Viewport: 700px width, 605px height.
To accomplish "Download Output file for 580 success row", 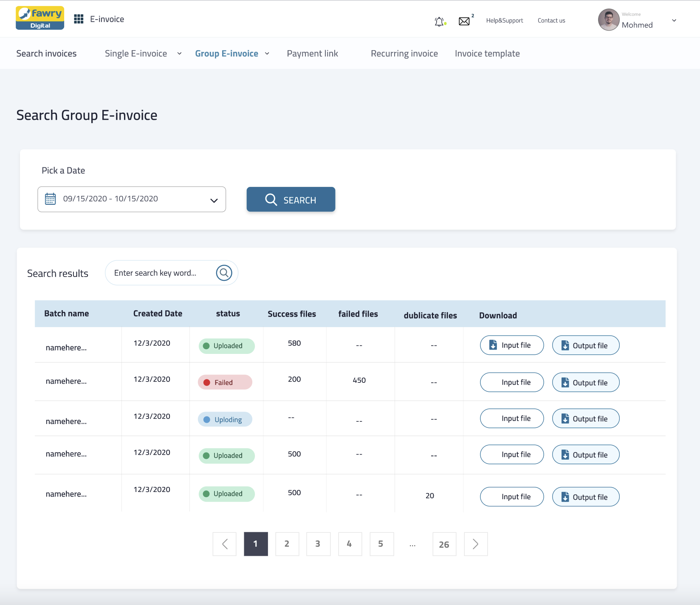I will pyautogui.click(x=586, y=345).
